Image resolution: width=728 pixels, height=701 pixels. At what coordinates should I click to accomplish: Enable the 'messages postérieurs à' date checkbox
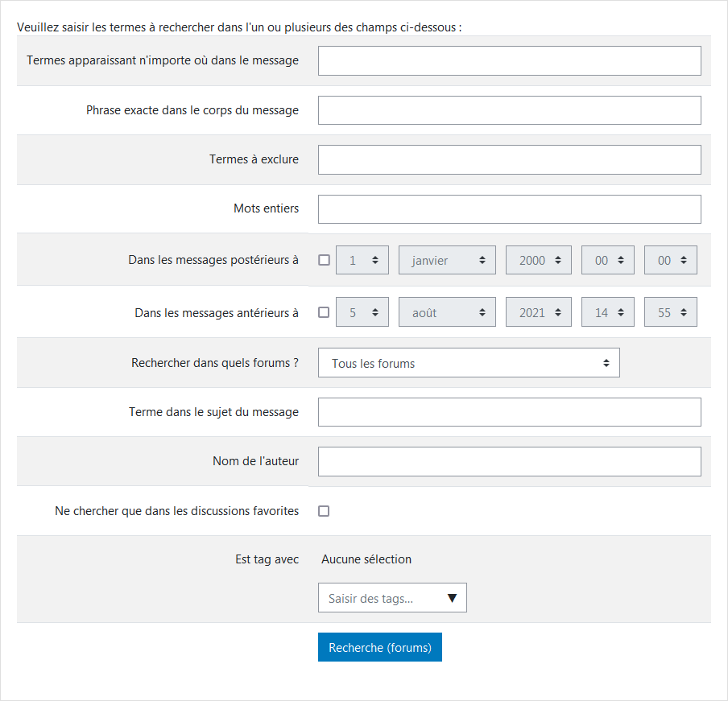click(324, 260)
